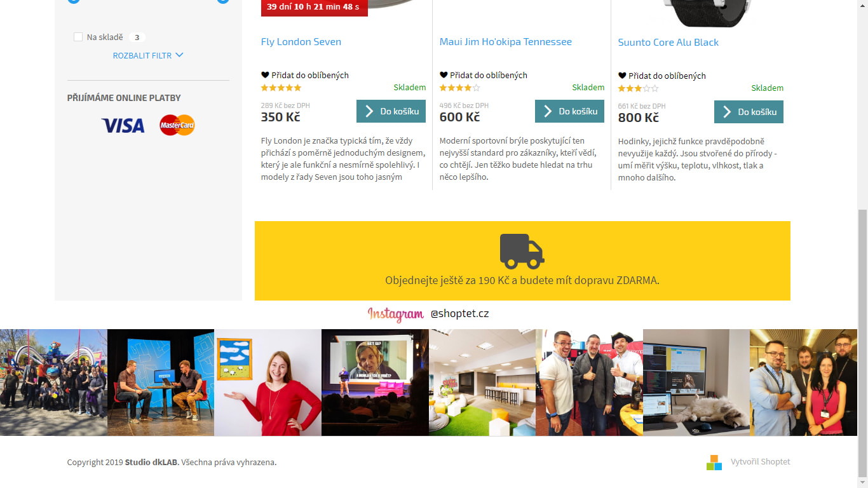The image size is (868, 488).
Task: Expand filter via ROZBALIT FILTR
Action: [x=148, y=55]
